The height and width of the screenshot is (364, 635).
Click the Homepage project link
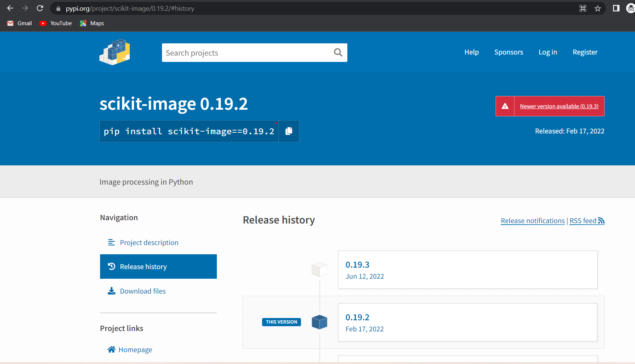130,350
